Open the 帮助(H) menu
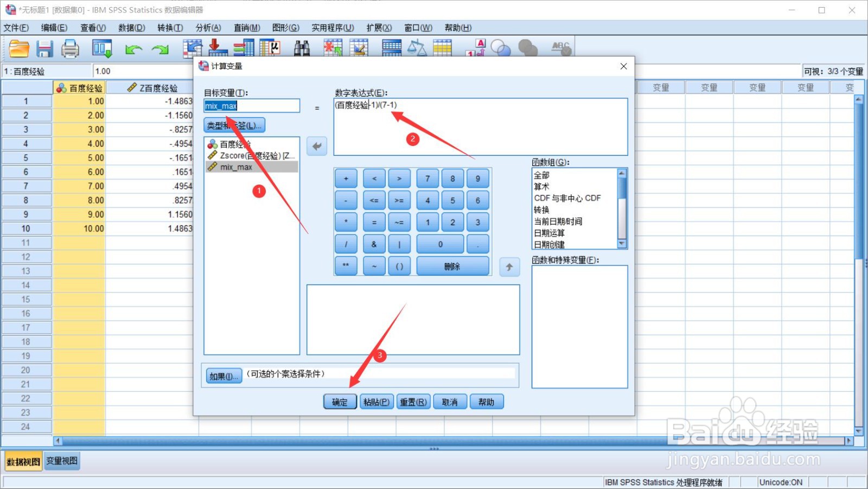 click(x=458, y=28)
